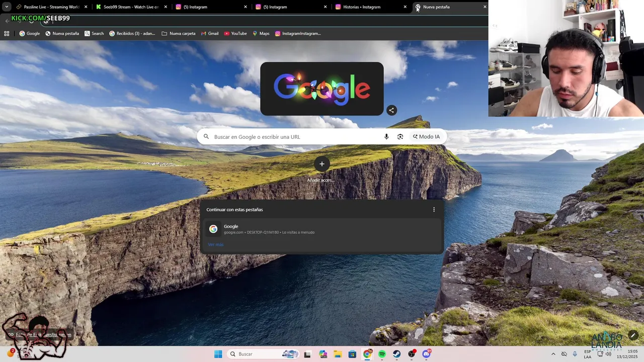644x362 pixels.
Task: Switch to the Seeb99 Stream tab
Action: tap(131, 7)
